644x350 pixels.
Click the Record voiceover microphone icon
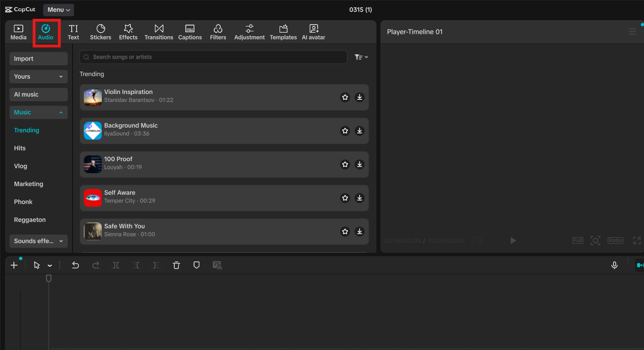click(614, 265)
